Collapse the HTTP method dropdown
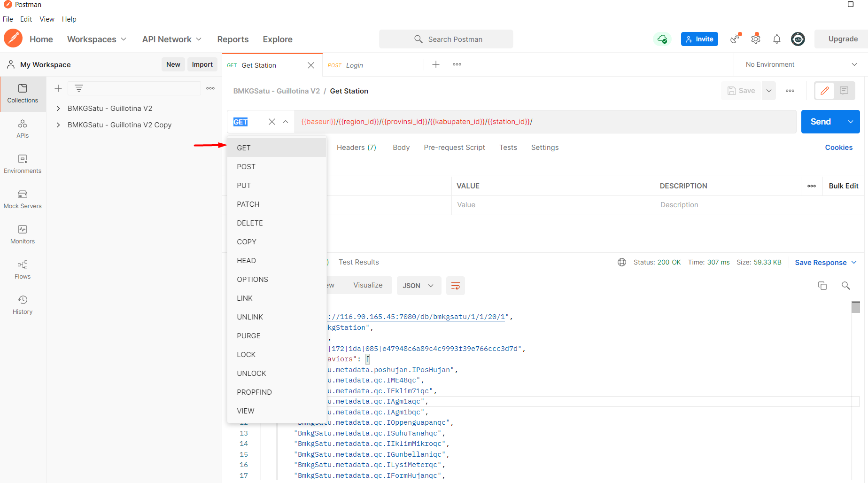Viewport: 868px width, 483px height. (286, 122)
